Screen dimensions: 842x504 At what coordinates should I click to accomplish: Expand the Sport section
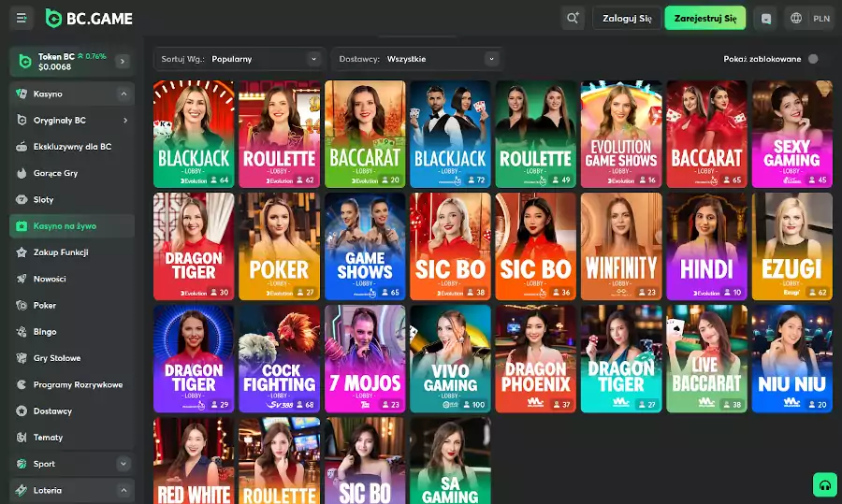click(x=123, y=464)
